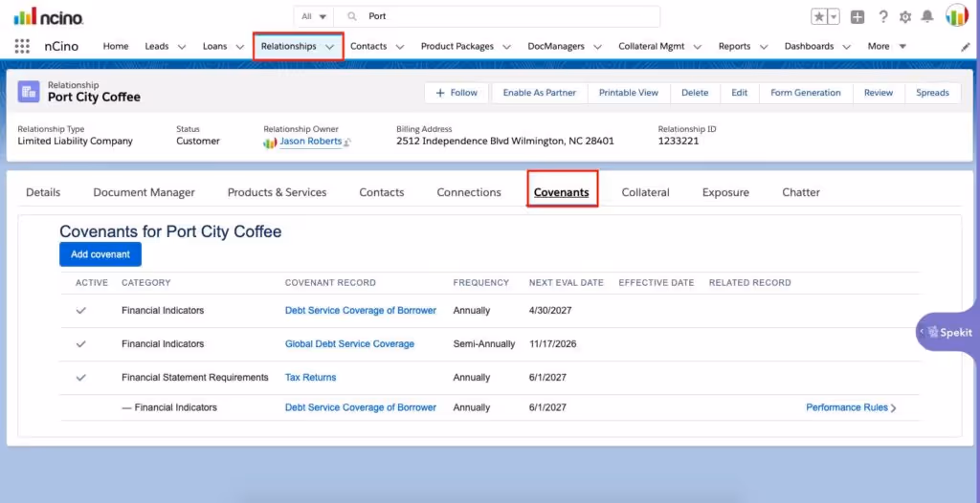The height and width of the screenshot is (503, 980).
Task: Click the search field containing Port
Action: click(497, 16)
